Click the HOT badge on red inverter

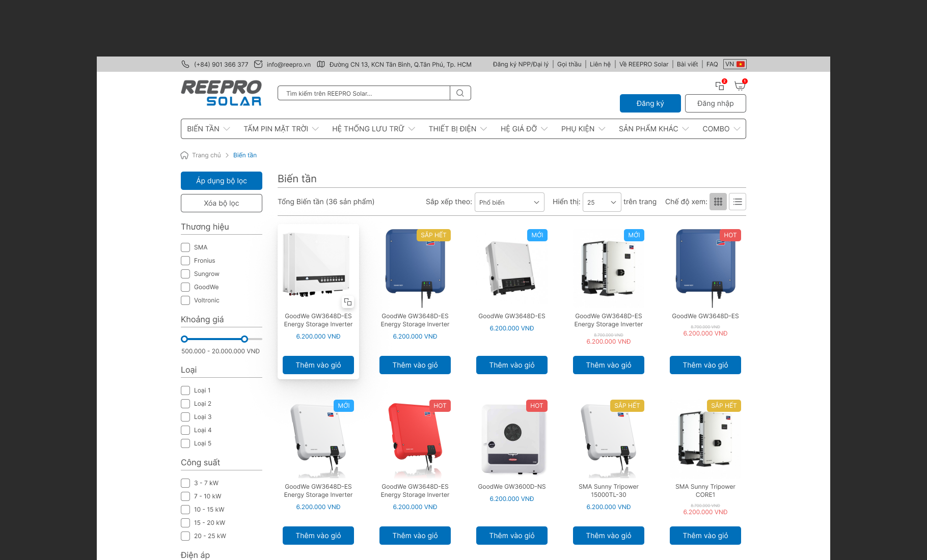coord(440,406)
